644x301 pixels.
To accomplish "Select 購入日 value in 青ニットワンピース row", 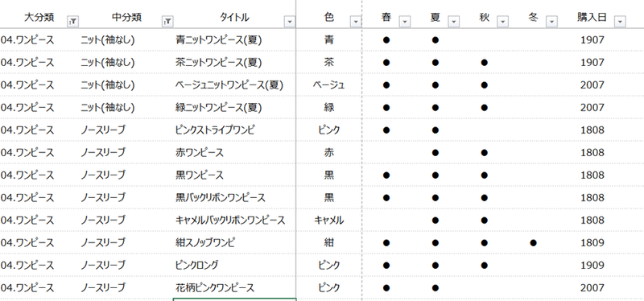I will coord(592,39).
